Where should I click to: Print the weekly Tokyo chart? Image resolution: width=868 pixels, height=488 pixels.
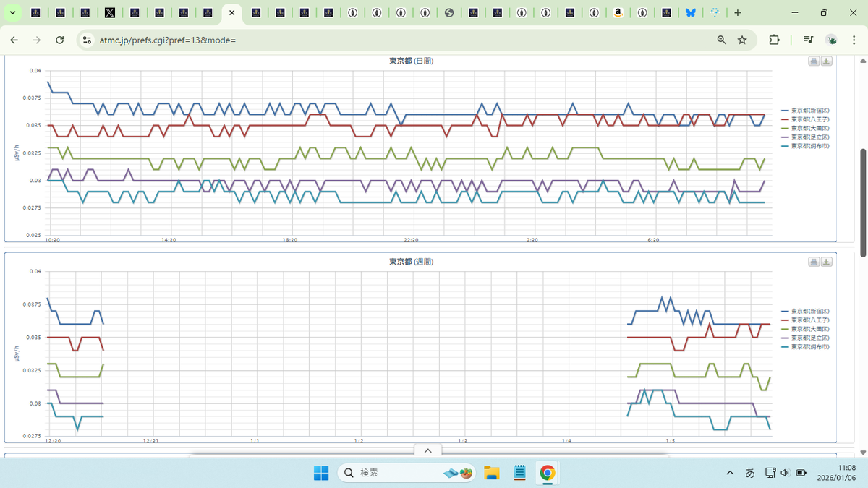[x=814, y=262]
